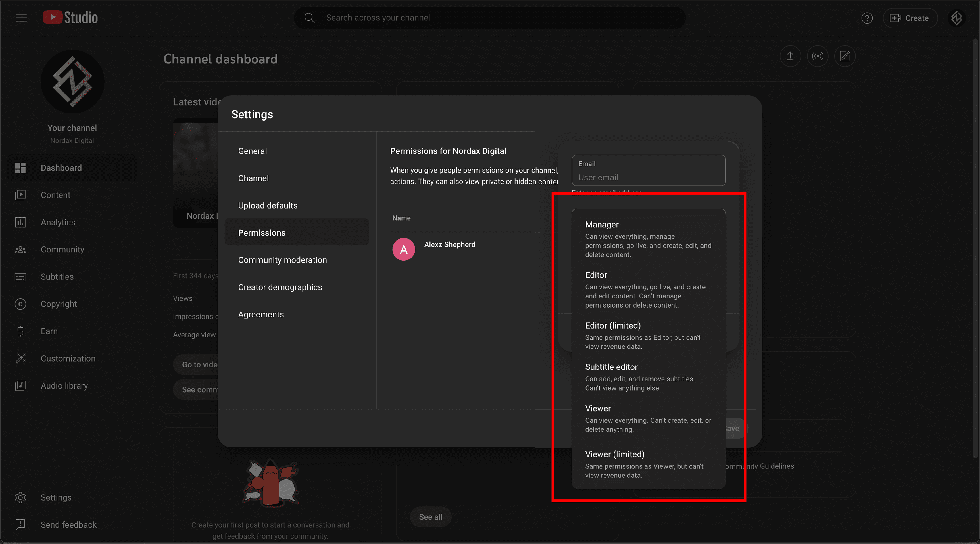Image resolution: width=980 pixels, height=544 pixels.
Task: Open the hamburger navigation menu
Action: (x=21, y=18)
